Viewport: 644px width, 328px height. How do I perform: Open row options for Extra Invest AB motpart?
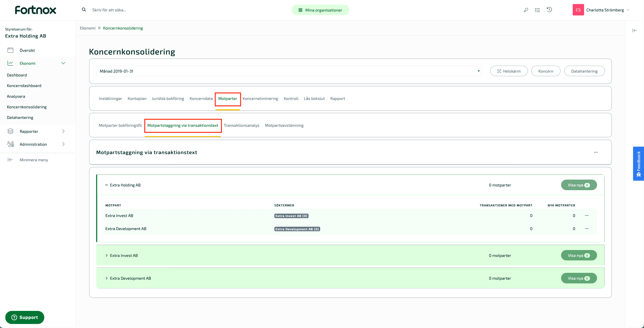586,216
